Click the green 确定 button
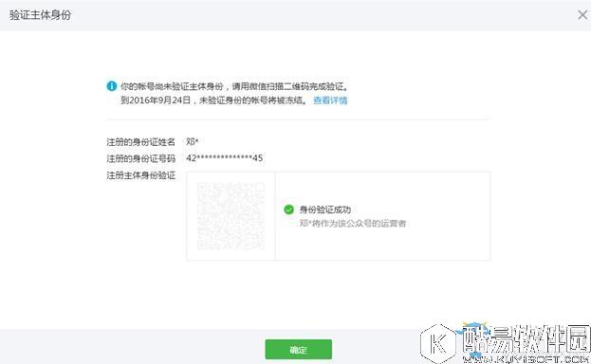The width and height of the screenshot is (591, 364). tap(298, 349)
